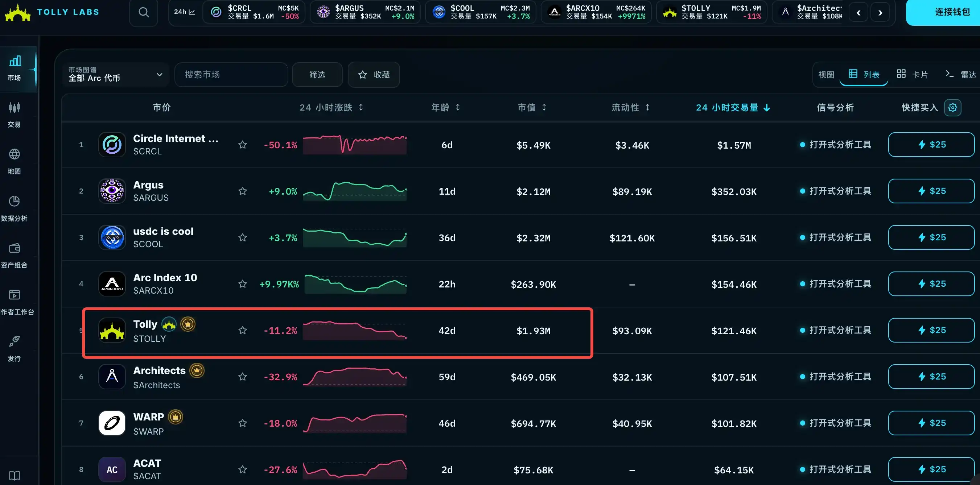Favorite ACAT with its star
The width and height of the screenshot is (980, 485).
pos(242,469)
